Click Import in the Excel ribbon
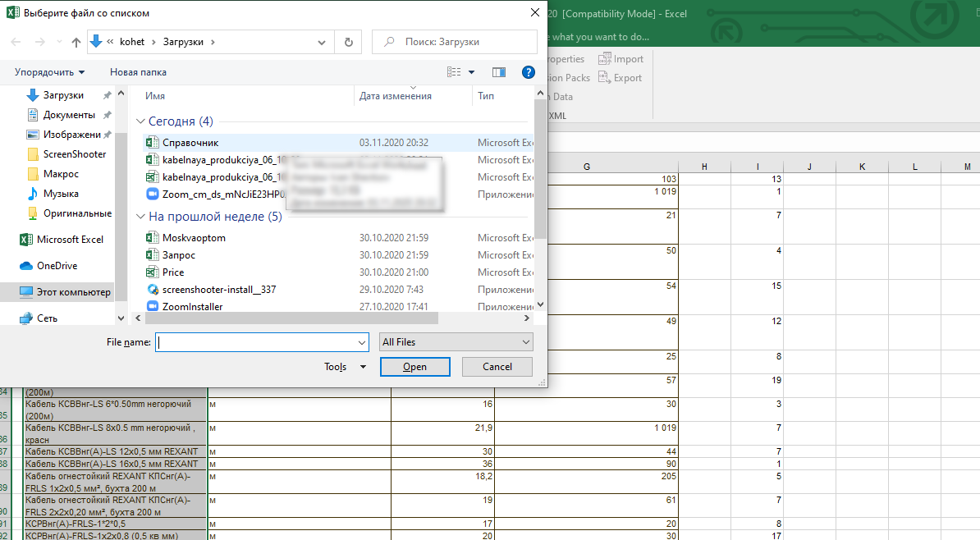Image resolution: width=980 pixels, height=540 pixels. [x=621, y=59]
